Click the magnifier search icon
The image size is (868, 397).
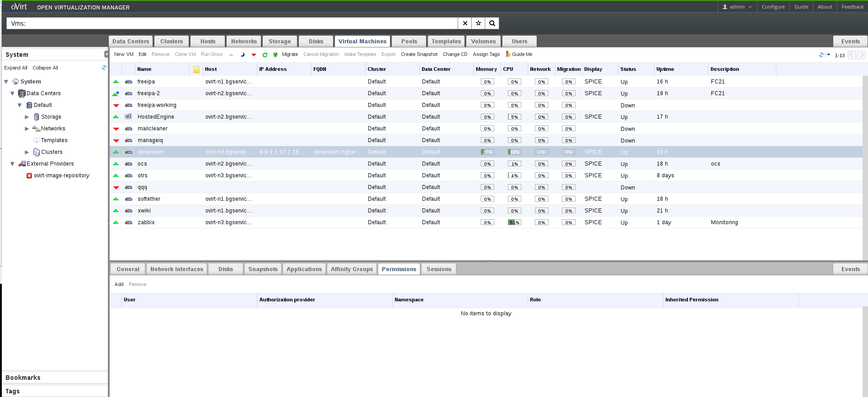click(x=492, y=23)
